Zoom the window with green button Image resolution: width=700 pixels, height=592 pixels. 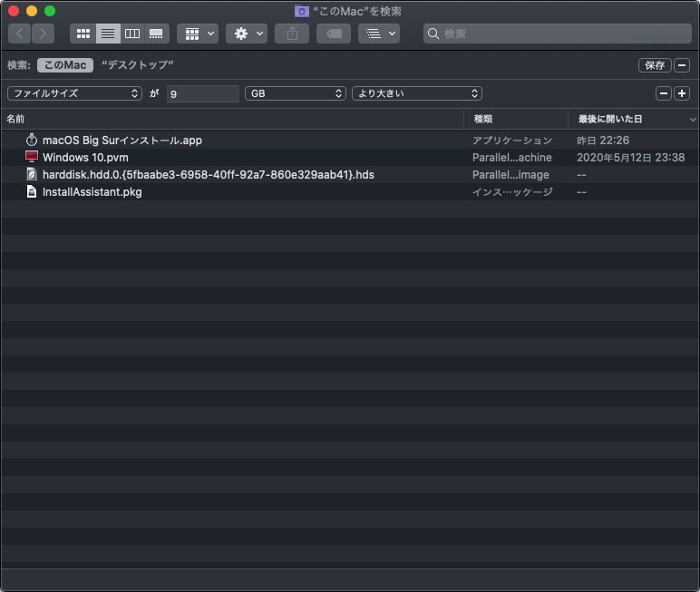tap(50, 11)
